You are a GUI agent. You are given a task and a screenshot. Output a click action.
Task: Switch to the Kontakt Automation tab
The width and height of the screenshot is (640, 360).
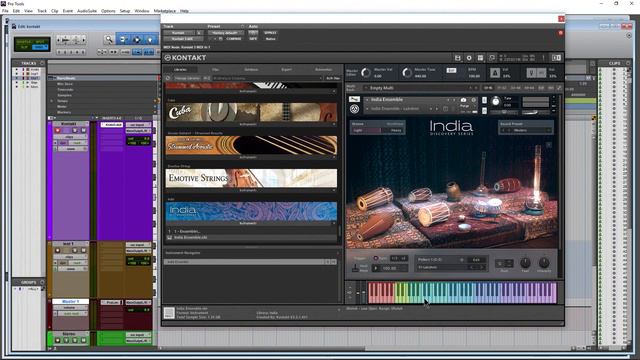click(x=323, y=69)
